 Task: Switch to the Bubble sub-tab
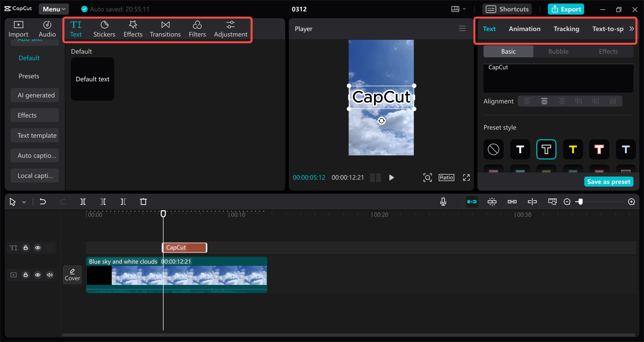[x=558, y=51]
